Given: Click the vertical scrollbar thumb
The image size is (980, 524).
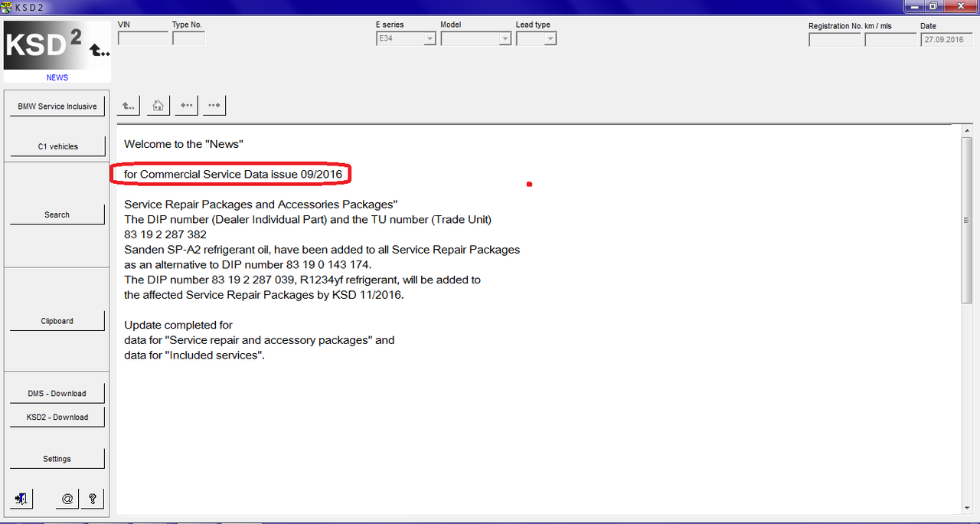Looking at the screenshot, I should click(x=968, y=221).
